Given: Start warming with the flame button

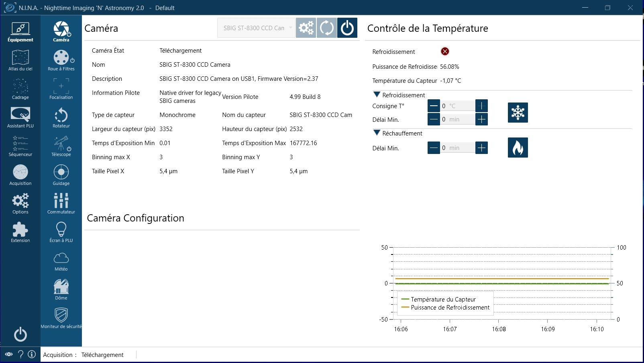Looking at the screenshot, I should pyautogui.click(x=518, y=148).
